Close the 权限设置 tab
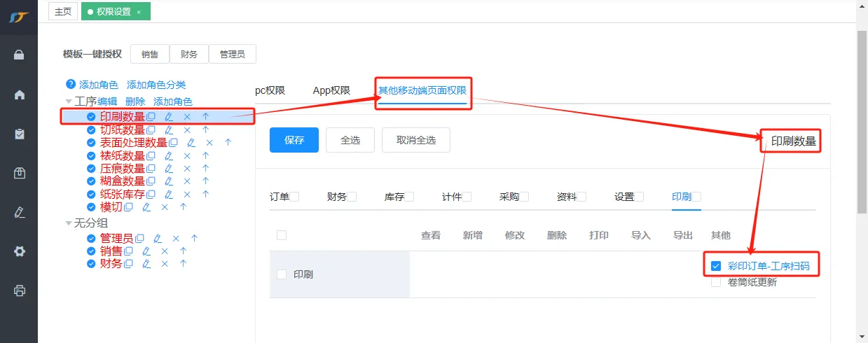868x343 pixels. coord(139,12)
